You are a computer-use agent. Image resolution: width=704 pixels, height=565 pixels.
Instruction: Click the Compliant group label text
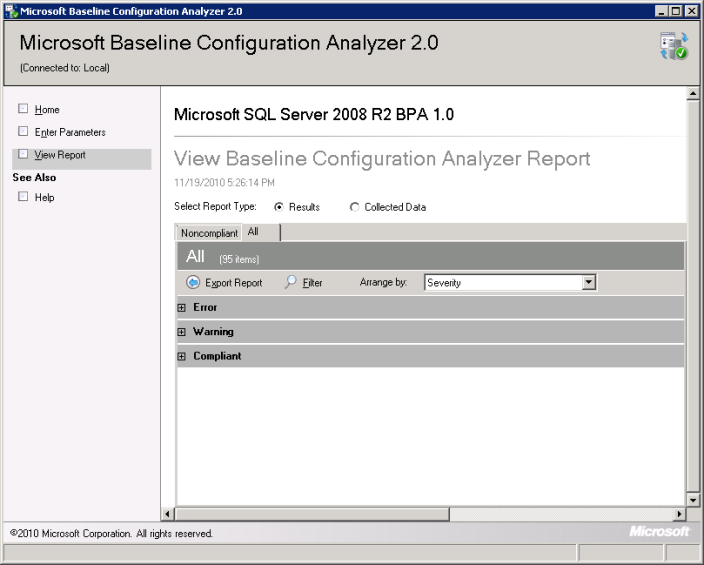click(217, 356)
